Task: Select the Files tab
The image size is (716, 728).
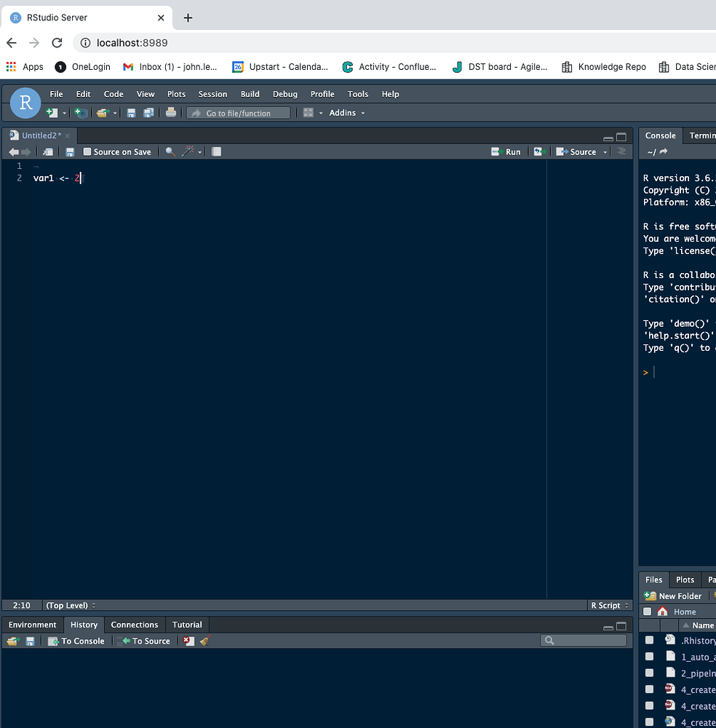Action: 654,580
